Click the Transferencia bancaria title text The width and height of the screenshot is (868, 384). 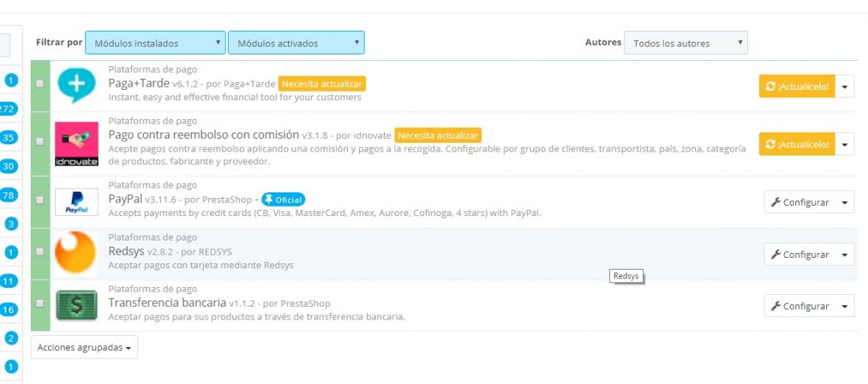(167, 303)
